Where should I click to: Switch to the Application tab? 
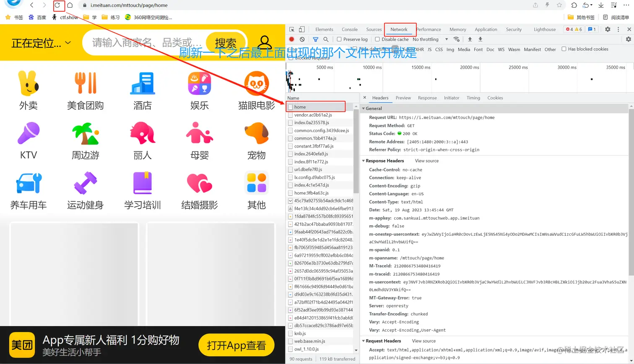click(486, 29)
